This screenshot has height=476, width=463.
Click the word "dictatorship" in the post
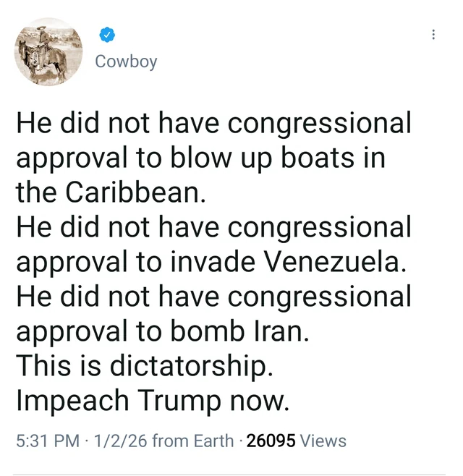(x=191, y=365)
